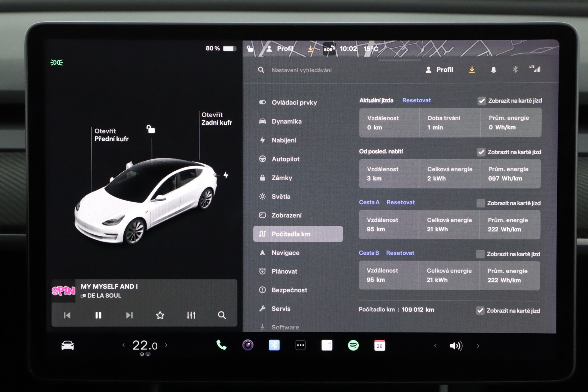Image resolution: width=588 pixels, height=392 pixels.
Task: Reset the Cesta A trip
Action: (401, 202)
